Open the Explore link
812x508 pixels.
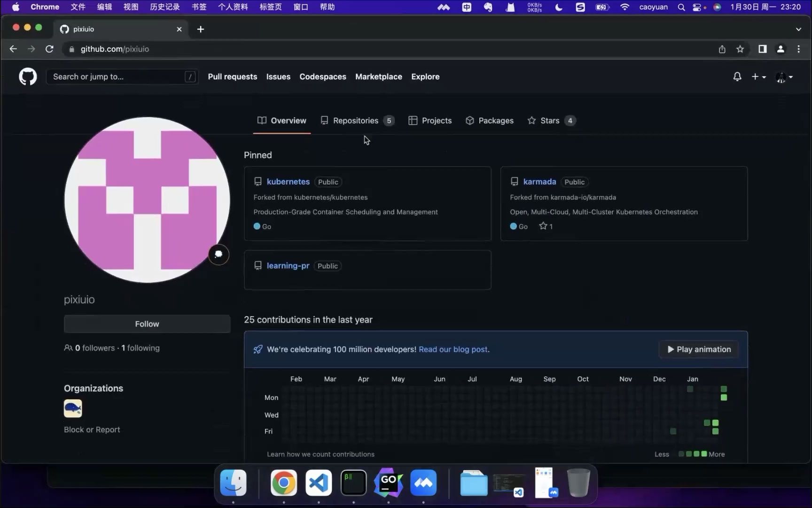coord(425,77)
